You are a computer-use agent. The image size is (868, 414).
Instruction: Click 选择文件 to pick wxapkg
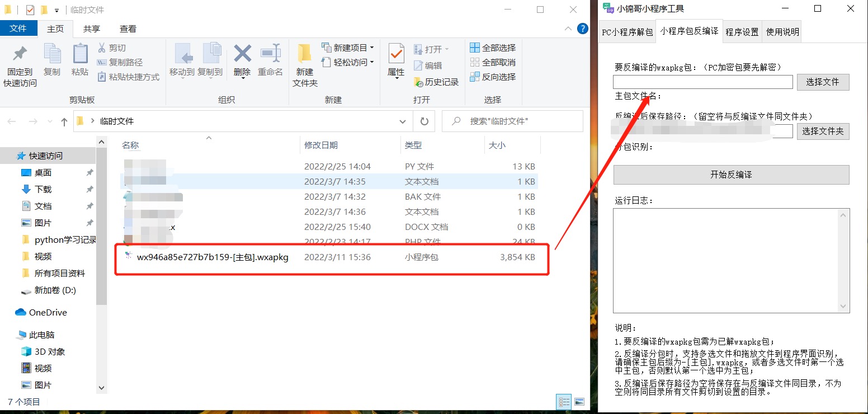(x=823, y=82)
